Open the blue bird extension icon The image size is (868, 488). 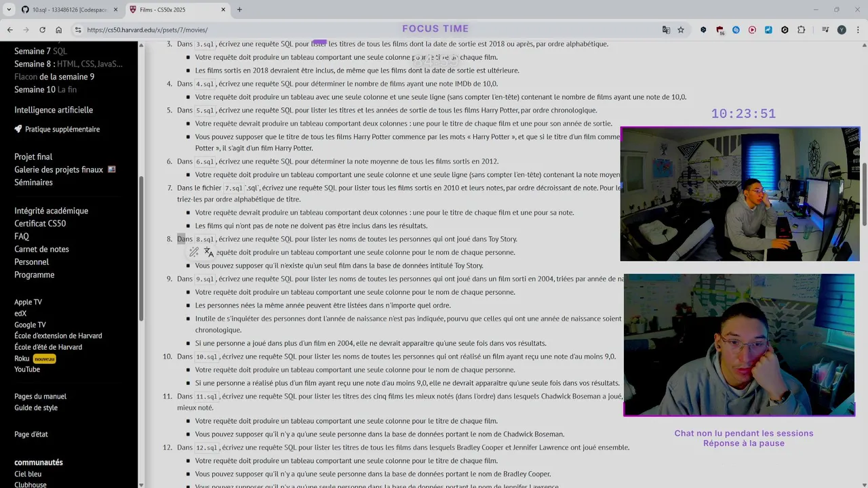(768, 30)
